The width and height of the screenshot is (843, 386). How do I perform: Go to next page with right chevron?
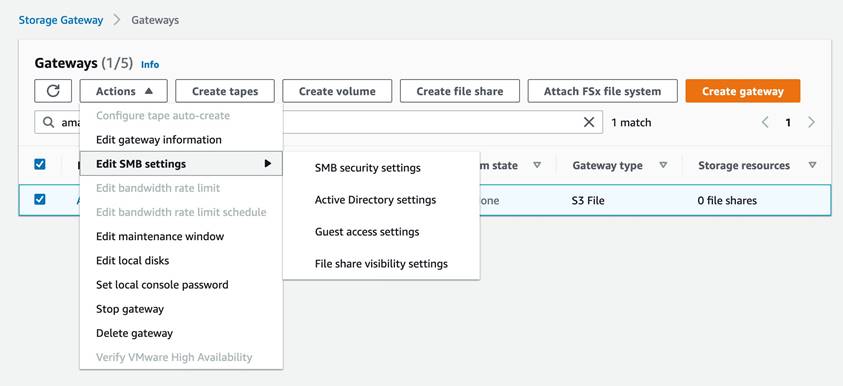(x=811, y=123)
